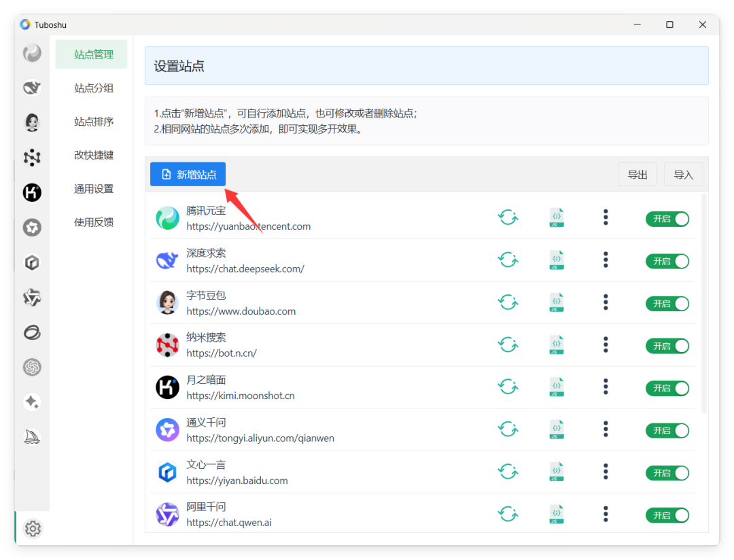Refresh the 腾讯元宝 site
The height and width of the screenshot is (560, 734).
click(508, 217)
